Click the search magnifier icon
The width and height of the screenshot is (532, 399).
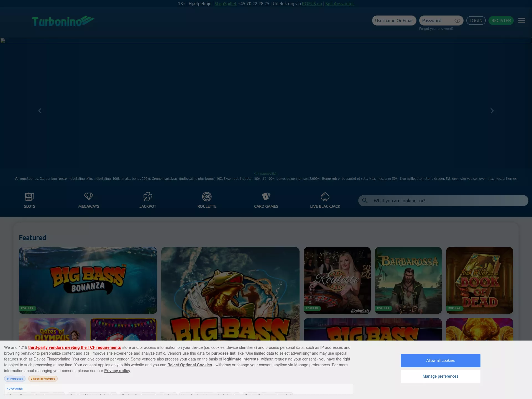coord(365,200)
